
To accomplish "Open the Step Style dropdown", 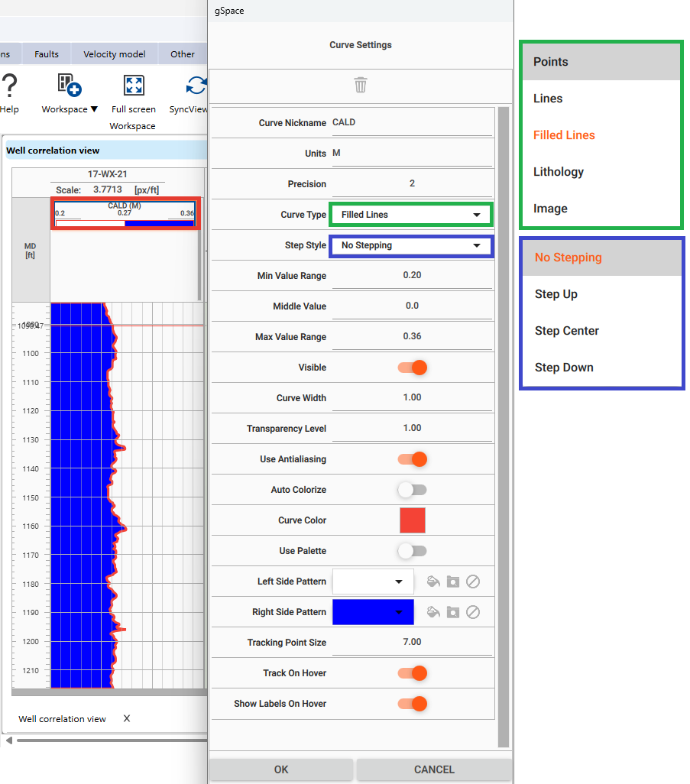I will 410,245.
